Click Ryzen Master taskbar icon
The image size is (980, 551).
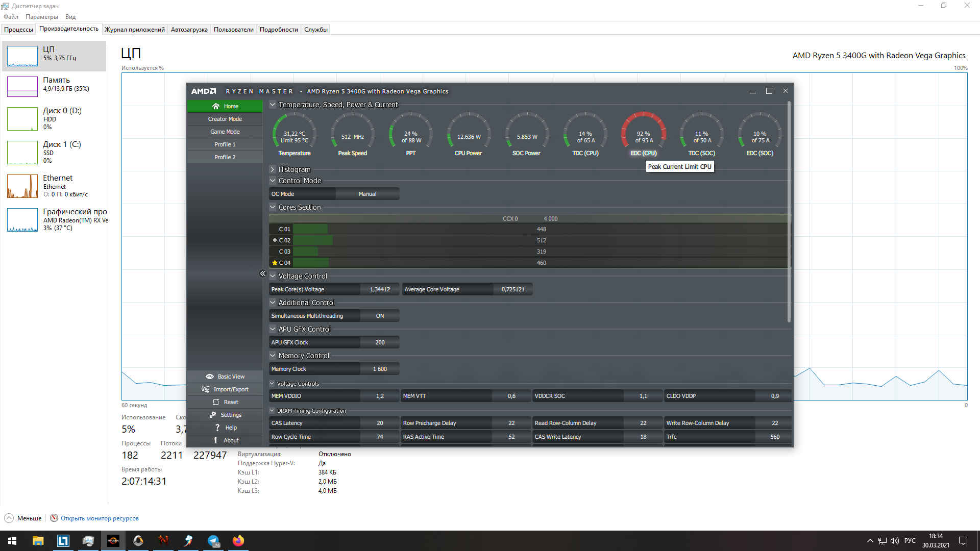(113, 541)
